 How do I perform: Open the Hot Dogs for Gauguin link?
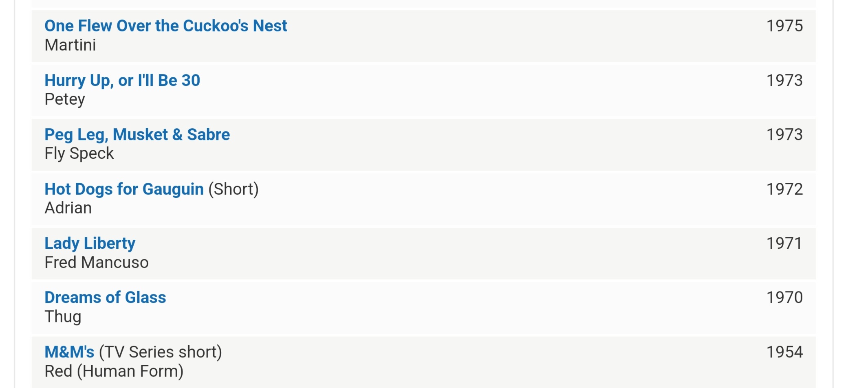pos(124,189)
